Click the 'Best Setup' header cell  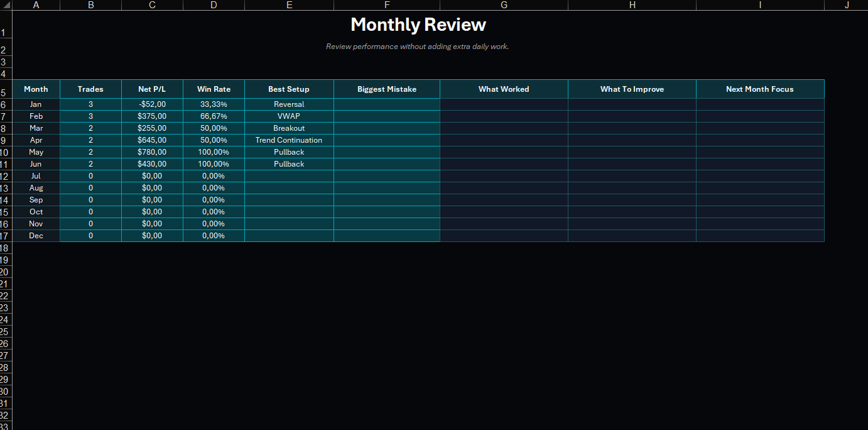pos(289,89)
